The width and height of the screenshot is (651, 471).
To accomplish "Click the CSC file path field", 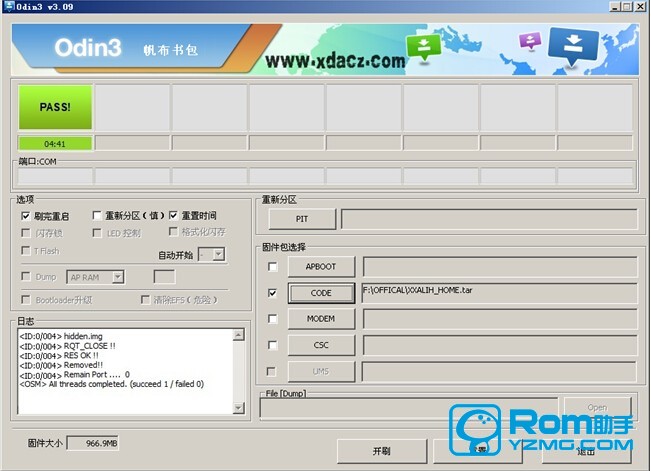I will (x=500, y=345).
